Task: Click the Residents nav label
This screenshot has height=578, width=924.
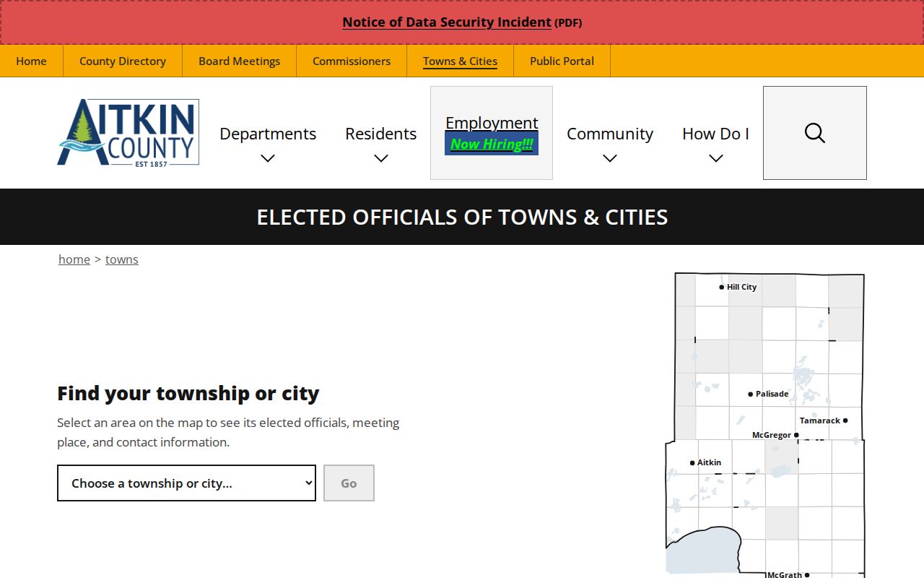Action: [x=381, y=134]
